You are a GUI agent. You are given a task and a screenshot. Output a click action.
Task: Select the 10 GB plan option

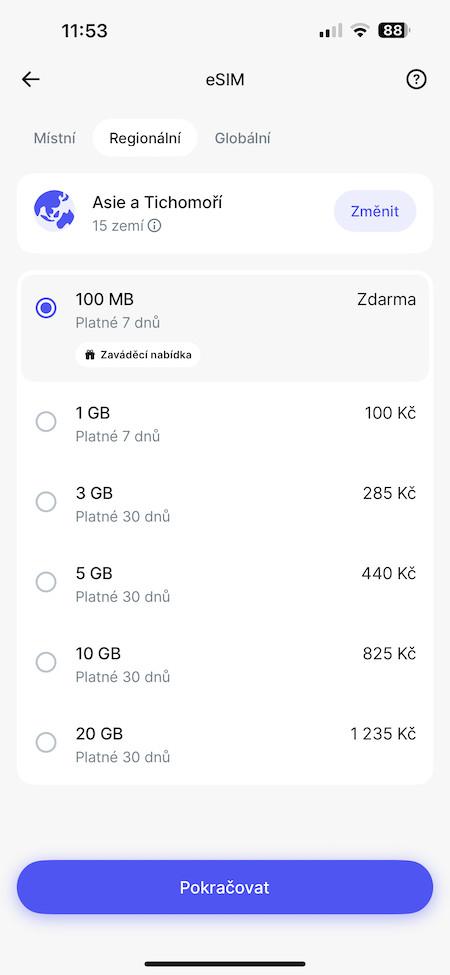[x=224, y=663]
